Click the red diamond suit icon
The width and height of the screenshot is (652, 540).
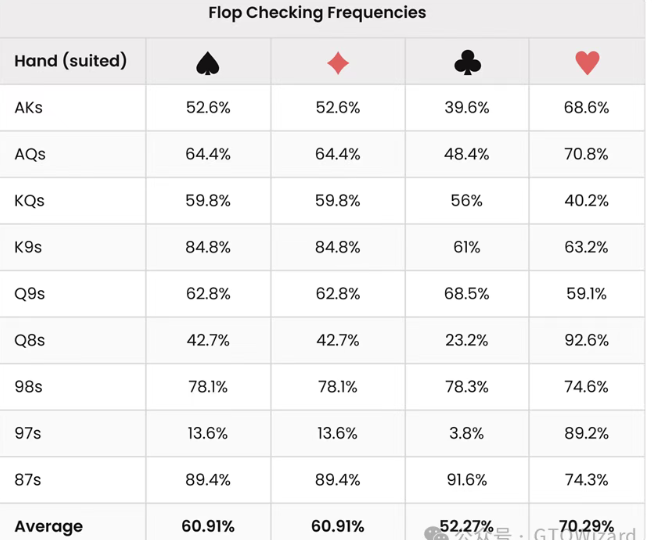pyautogui.click(x=338, y=62)
